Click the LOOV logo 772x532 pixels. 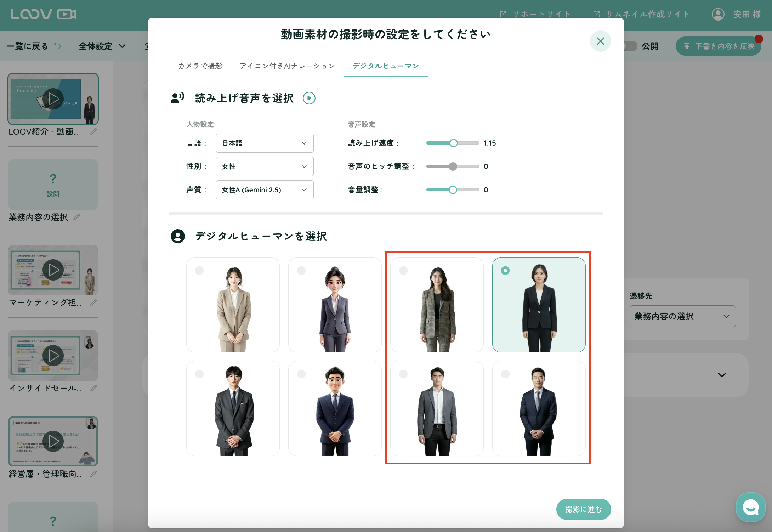tap(43, 14)
